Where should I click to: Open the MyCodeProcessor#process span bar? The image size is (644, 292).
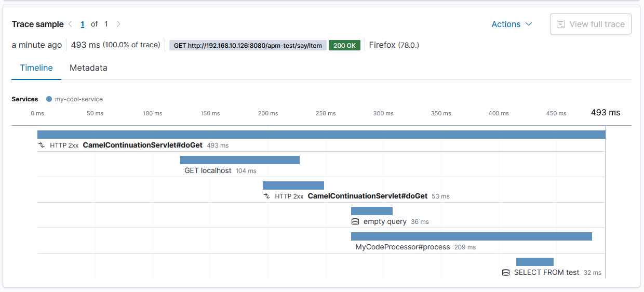click(472, 236)
